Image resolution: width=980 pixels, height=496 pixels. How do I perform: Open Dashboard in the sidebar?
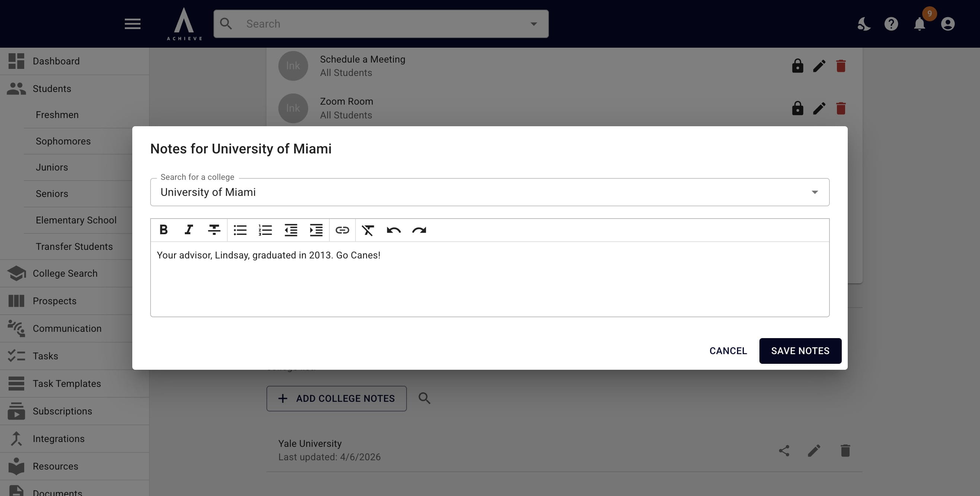[75, 61]
